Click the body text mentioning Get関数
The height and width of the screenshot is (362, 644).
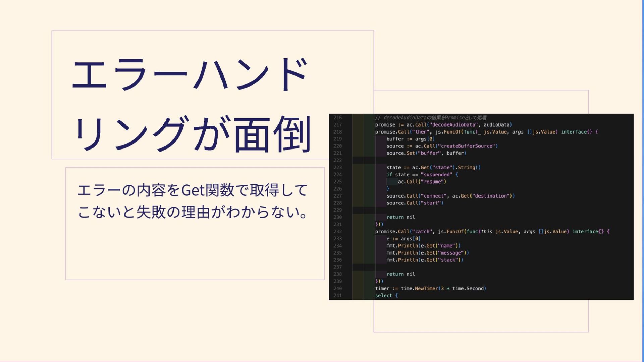193,201
